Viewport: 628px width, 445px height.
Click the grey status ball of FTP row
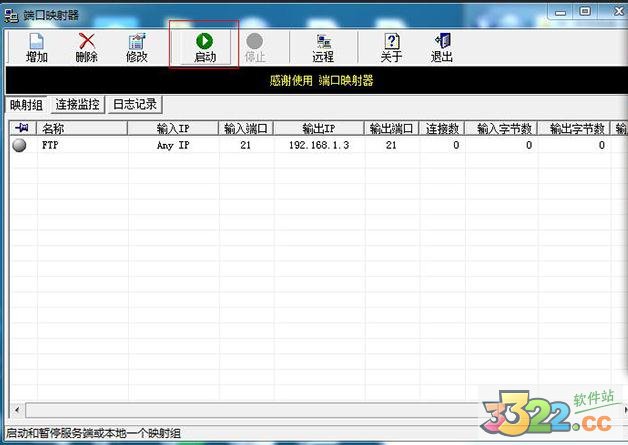(19, 145)
